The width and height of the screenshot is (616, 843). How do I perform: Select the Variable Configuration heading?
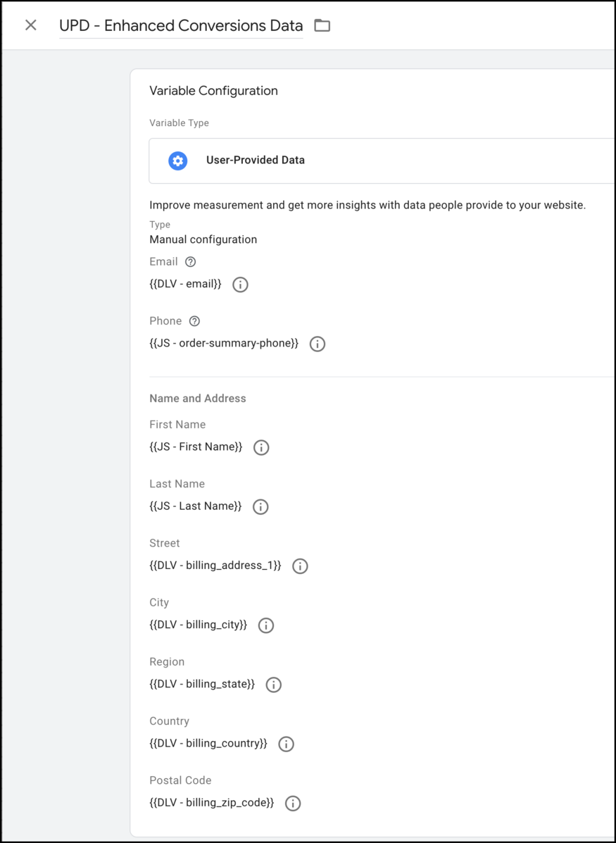click(213, 91)
